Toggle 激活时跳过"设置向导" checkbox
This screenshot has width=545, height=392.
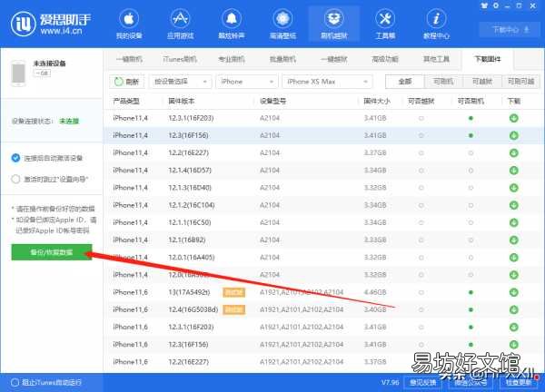point(15,179)
